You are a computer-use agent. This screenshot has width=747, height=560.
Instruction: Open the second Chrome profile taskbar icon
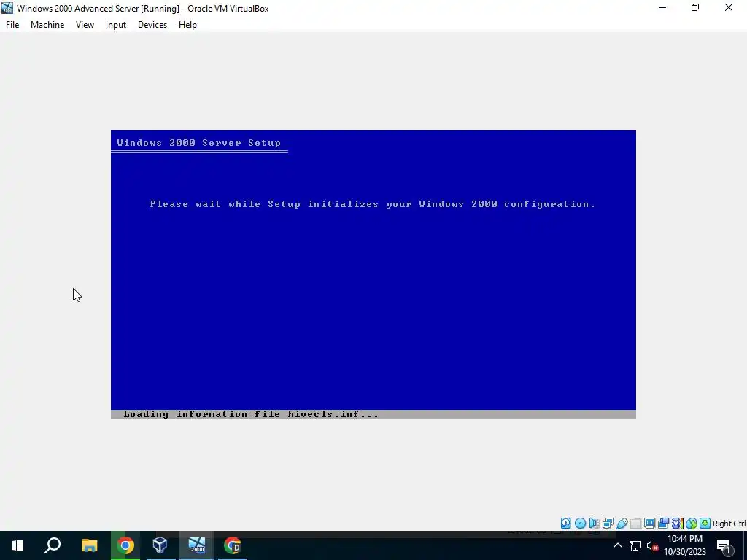pos(233,545)
